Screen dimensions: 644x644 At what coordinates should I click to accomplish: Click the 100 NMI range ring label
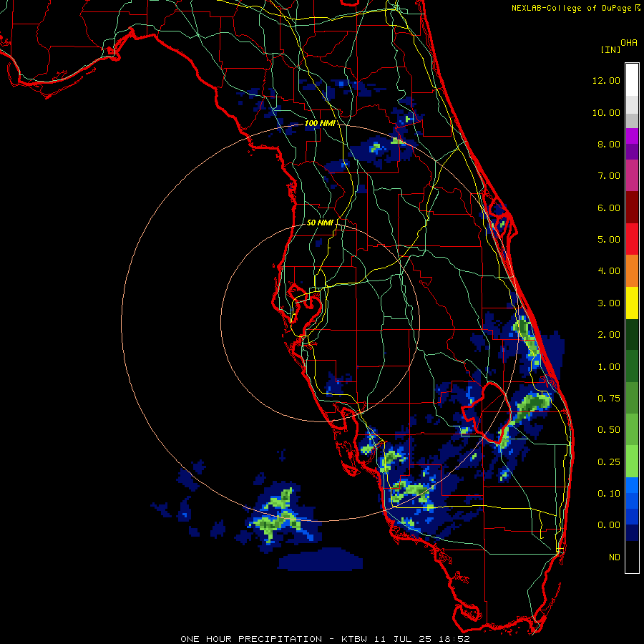coord(320,123)
